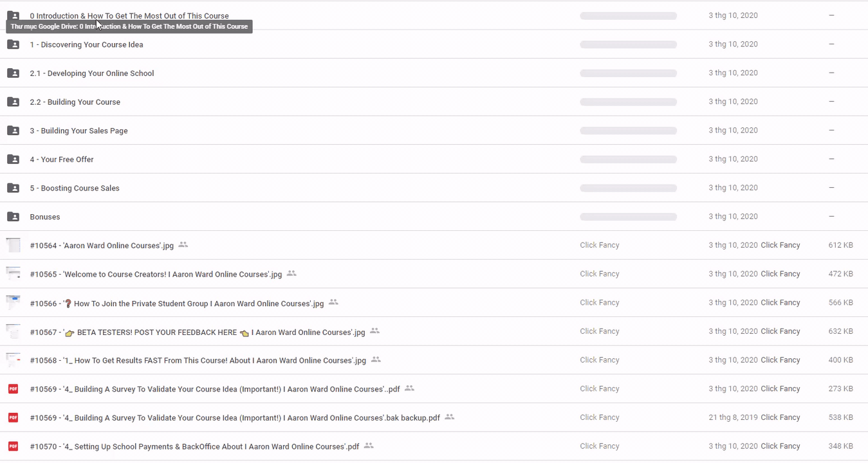Click the red PDF icon for Setting Up School Payments
Viewport: 868px width, 463px height.
pos(13,446)
